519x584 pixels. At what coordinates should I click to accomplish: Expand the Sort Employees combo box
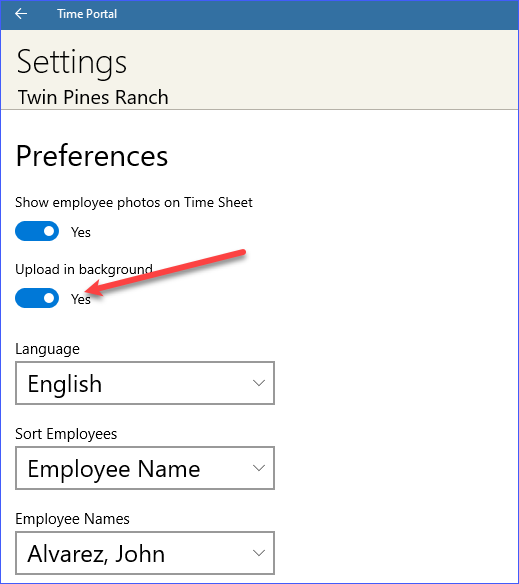click(145, 468)
